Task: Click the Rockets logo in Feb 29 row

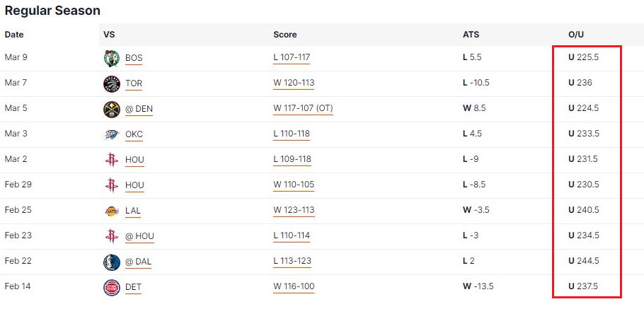Action: [x=112, y=185]
